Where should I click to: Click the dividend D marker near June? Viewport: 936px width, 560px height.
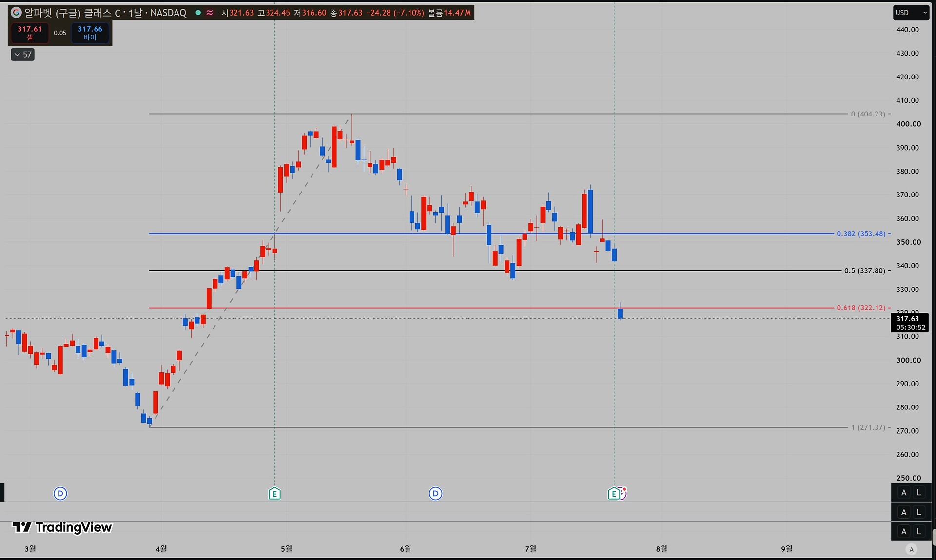coord(435,494)
